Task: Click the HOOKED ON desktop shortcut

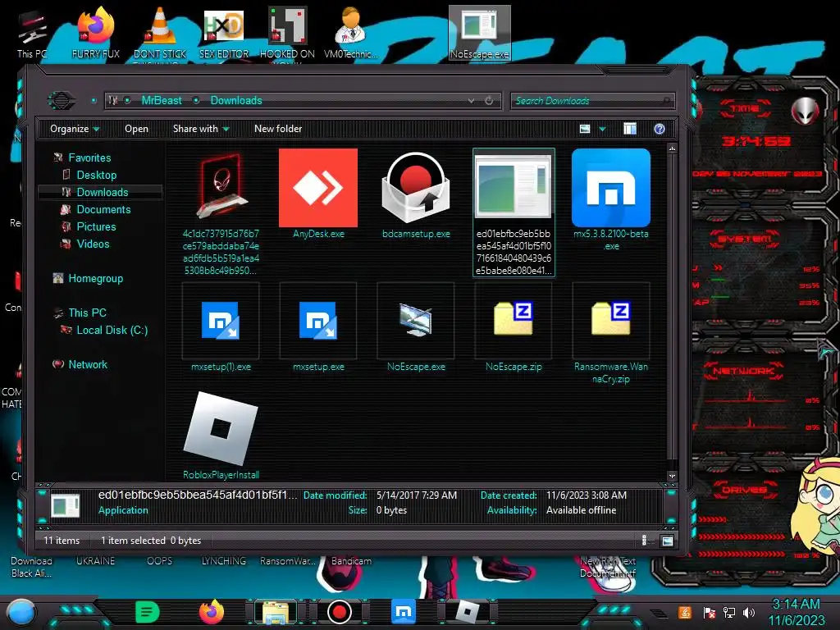Action: pos(287,34)
